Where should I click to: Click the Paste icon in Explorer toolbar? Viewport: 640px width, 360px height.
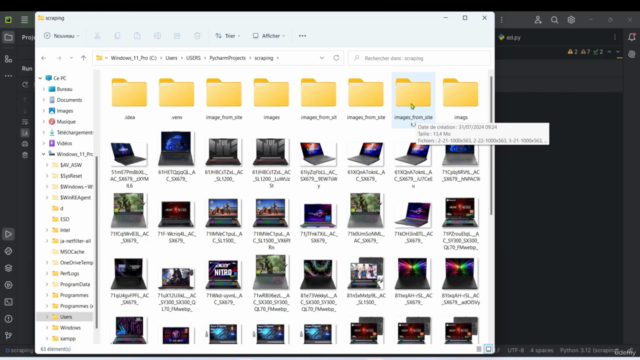137,36
